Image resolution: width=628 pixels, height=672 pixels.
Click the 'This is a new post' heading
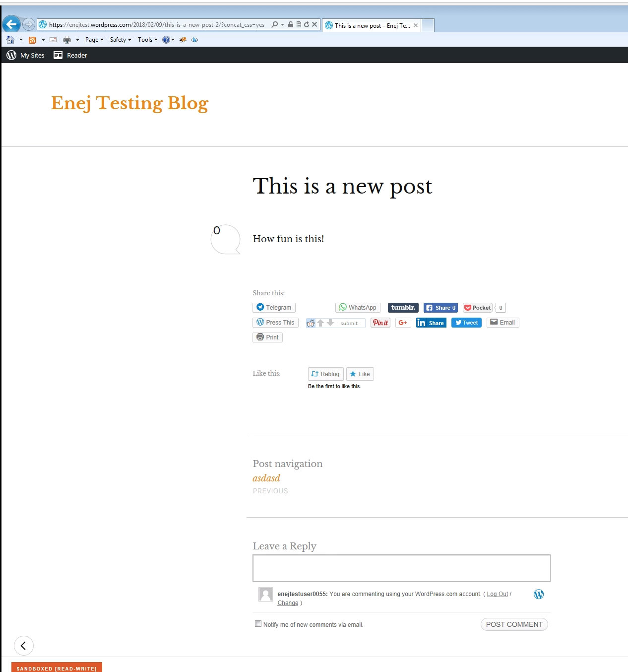pos(342,187)
